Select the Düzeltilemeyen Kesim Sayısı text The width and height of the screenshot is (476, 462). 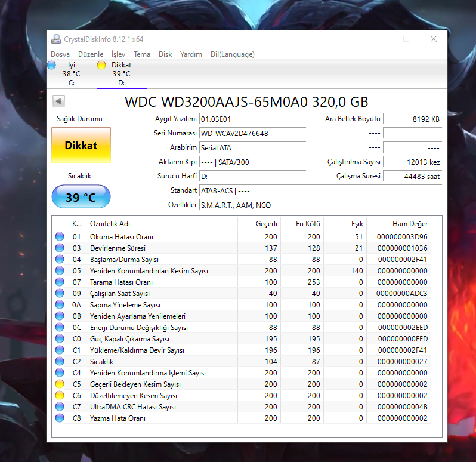[x=134, y=396]
